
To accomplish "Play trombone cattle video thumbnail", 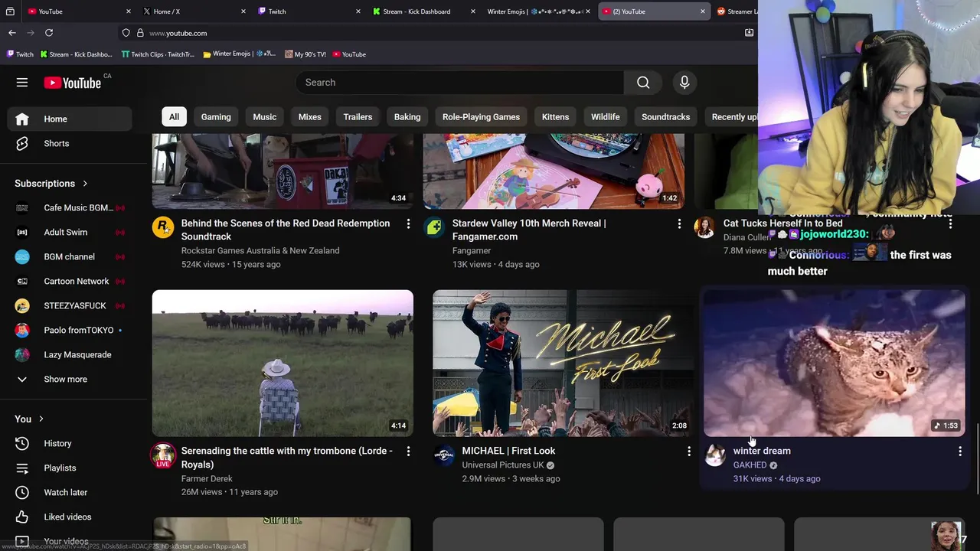I will [x=283, y=363].
